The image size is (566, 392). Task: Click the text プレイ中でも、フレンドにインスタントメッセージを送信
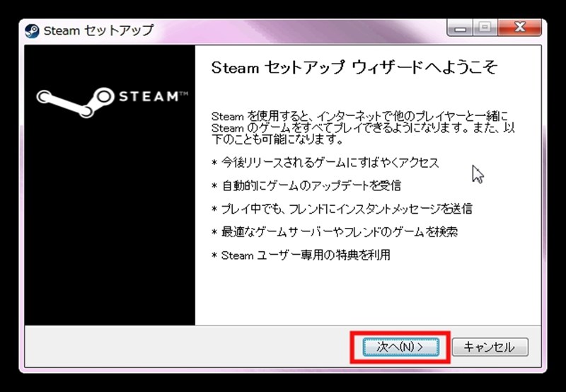(347, 209)
